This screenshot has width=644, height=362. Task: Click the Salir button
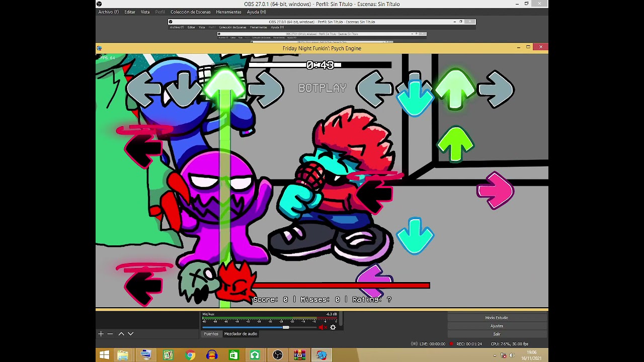click(x=497, y=334)
